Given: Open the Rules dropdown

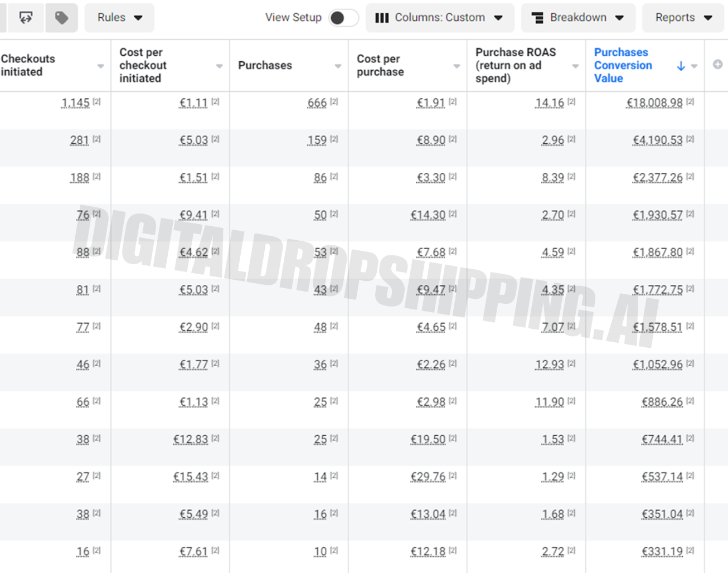Looking at the screenshot, I should click(x=119, y=18).
